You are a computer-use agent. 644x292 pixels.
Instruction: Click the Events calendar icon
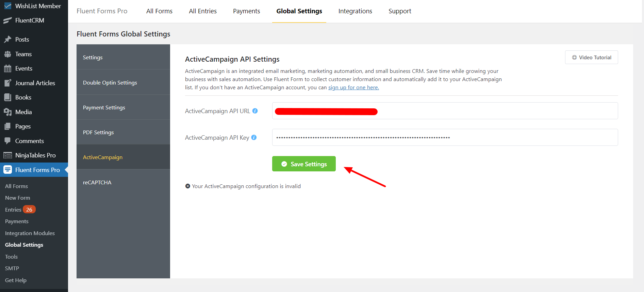[7, 68]
